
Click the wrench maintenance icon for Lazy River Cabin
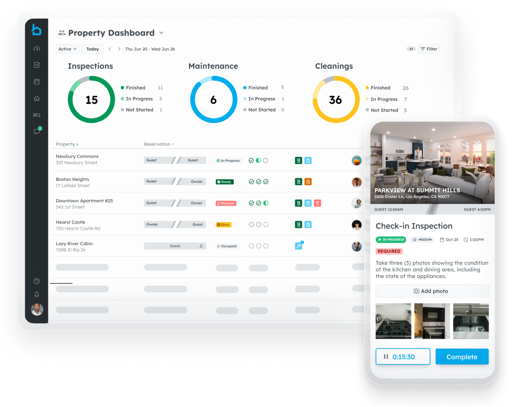[299, 246]
